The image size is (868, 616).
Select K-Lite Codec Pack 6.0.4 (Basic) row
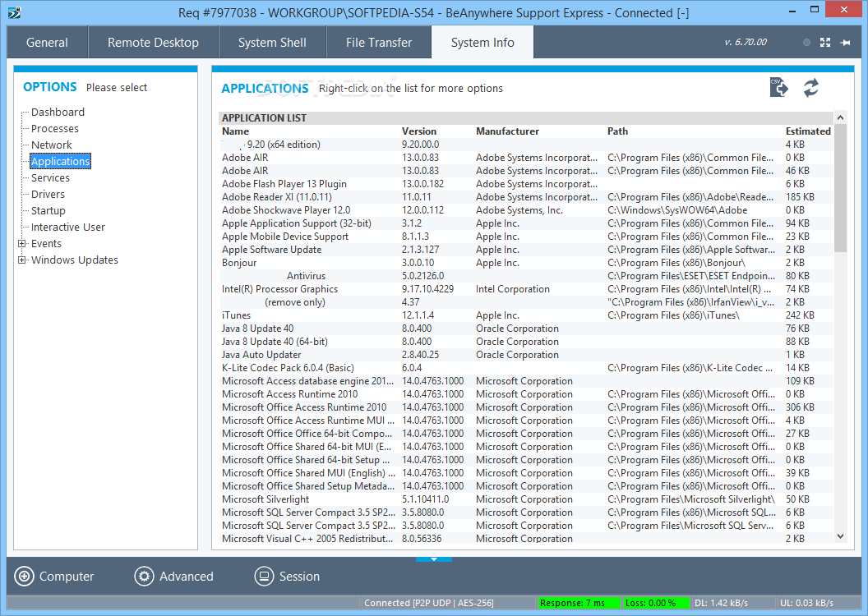tap(526, 368)
